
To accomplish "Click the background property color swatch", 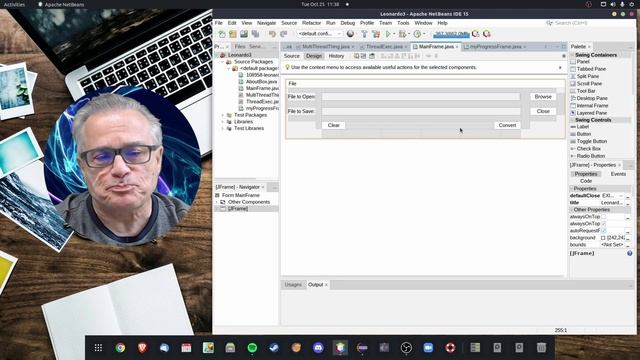I will coord(603,238).
